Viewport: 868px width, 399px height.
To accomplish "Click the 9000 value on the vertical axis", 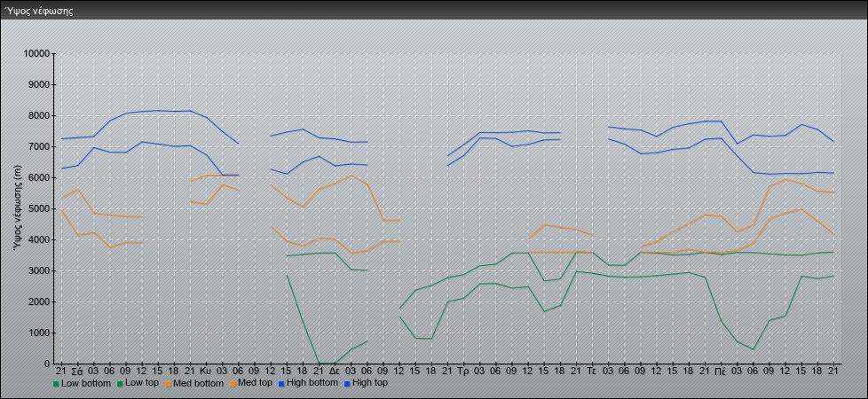I will (39, 84).
